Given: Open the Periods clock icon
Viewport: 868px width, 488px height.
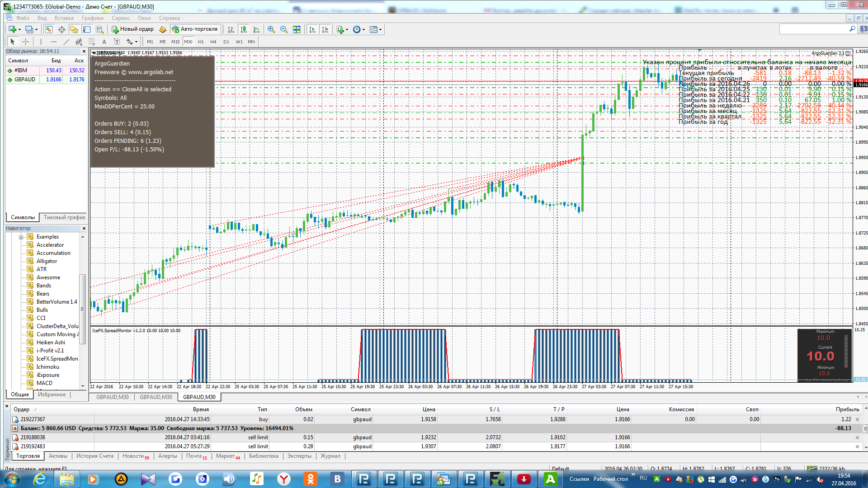Looking at the screenshot, I should click(x=357, y=29).
